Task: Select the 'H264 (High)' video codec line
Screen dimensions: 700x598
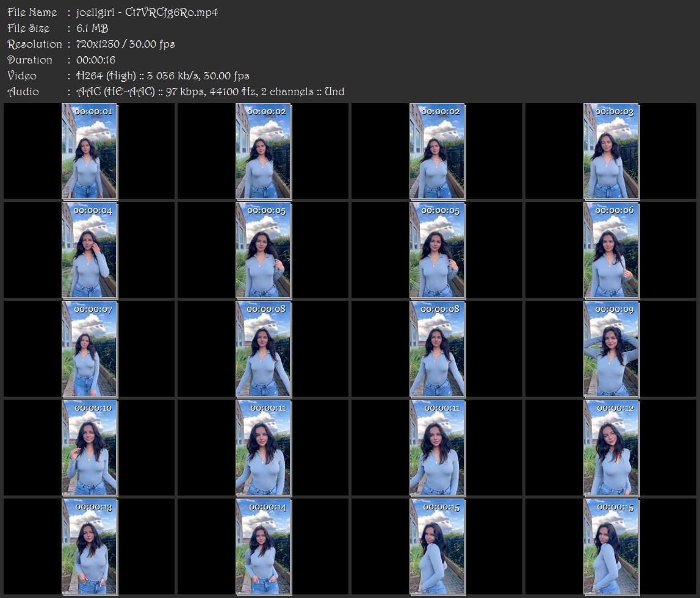Action: (162, 76)
